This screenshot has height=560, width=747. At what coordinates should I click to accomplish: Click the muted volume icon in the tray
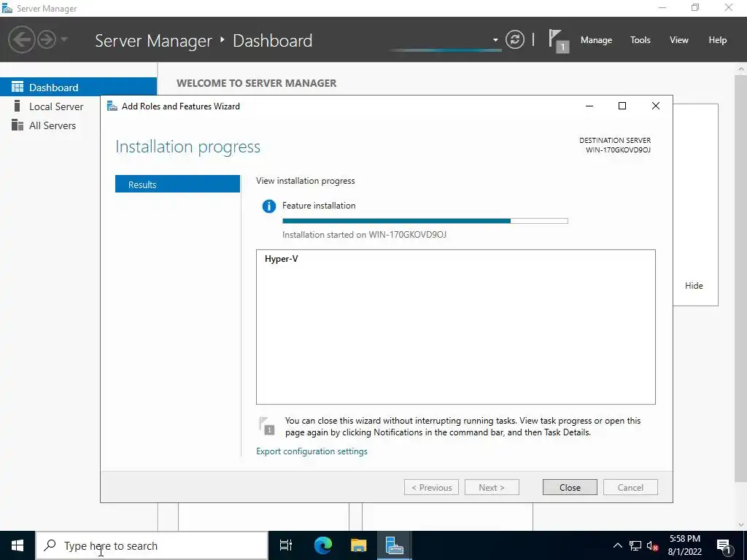[x=652, y=545]
